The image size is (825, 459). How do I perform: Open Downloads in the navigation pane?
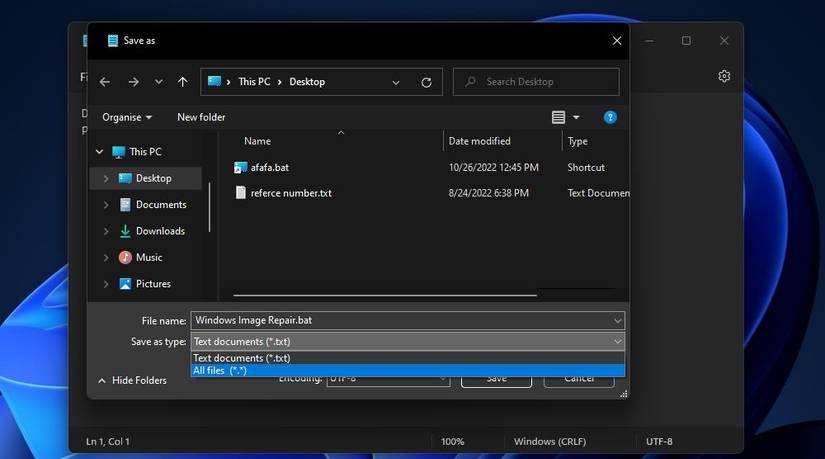point(160,231)
